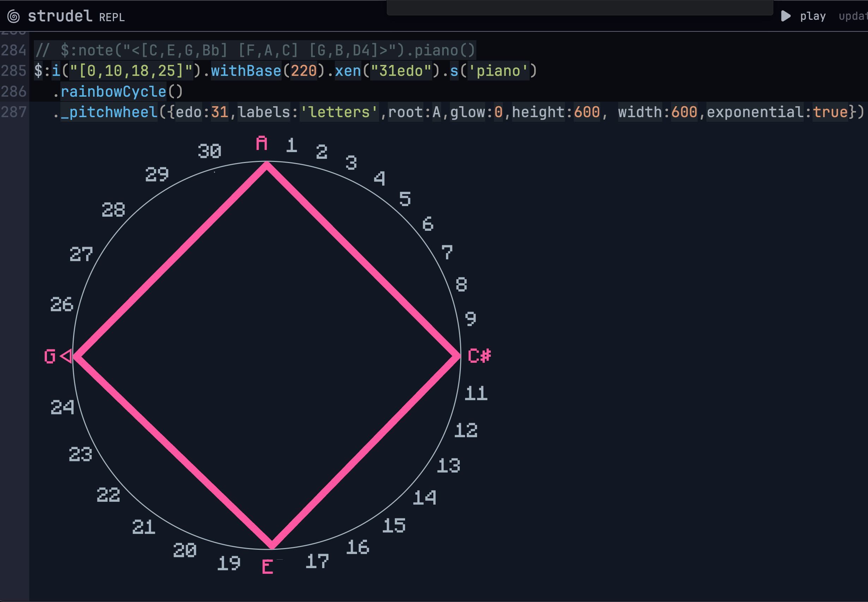Click line number 285 in the gutter
This screenshot has width=868, height=602.
point(13,71)
